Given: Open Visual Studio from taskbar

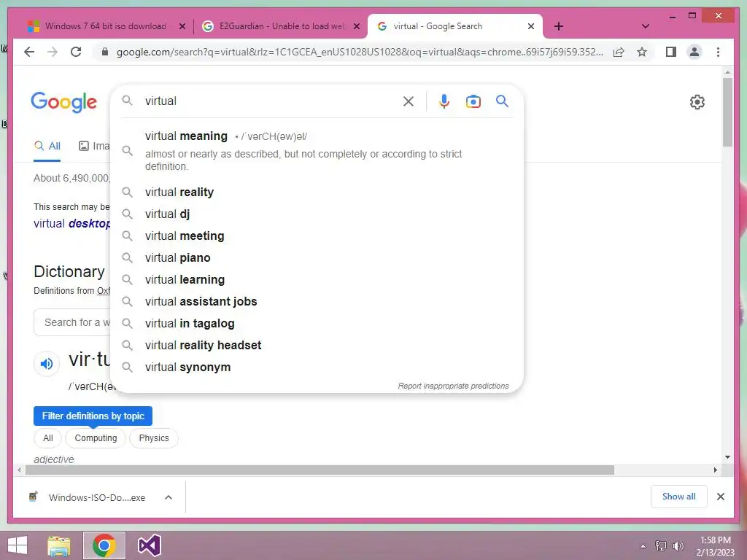Looking at the screenshot, I should [x=149, y=545].
